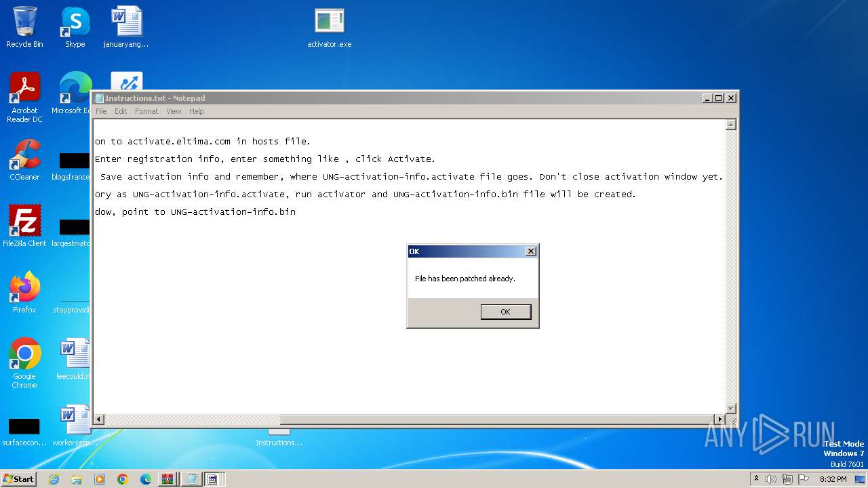868x488 pixels.
Task: Maximize the Notepad window
Action: 719,98
